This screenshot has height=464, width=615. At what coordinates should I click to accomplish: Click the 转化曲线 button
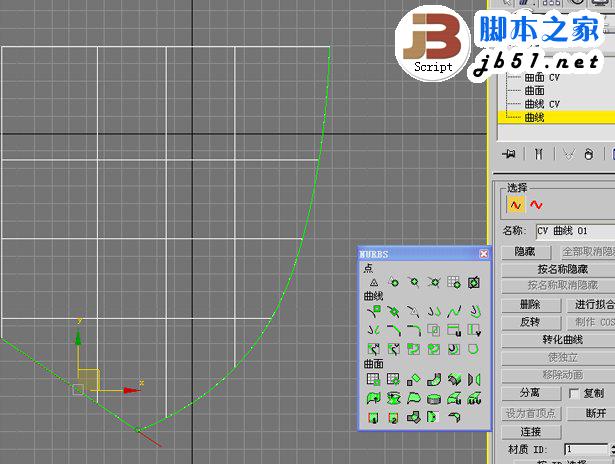tap(562, 340)
